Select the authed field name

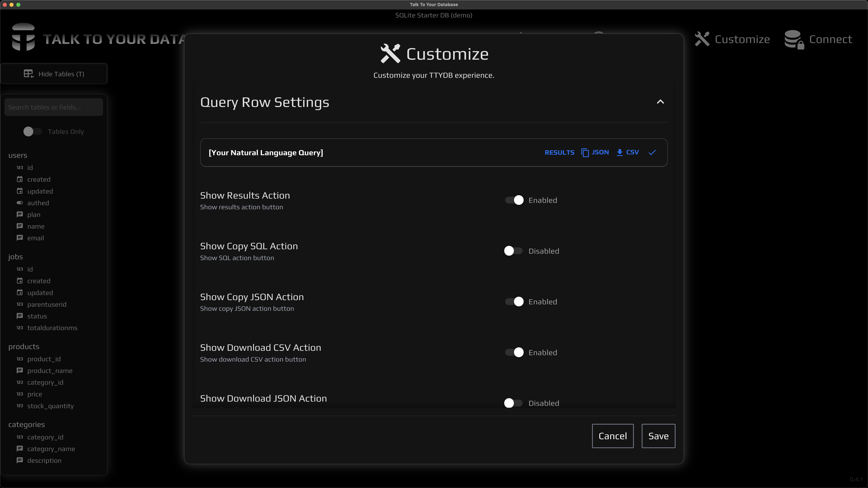[38, 203]
